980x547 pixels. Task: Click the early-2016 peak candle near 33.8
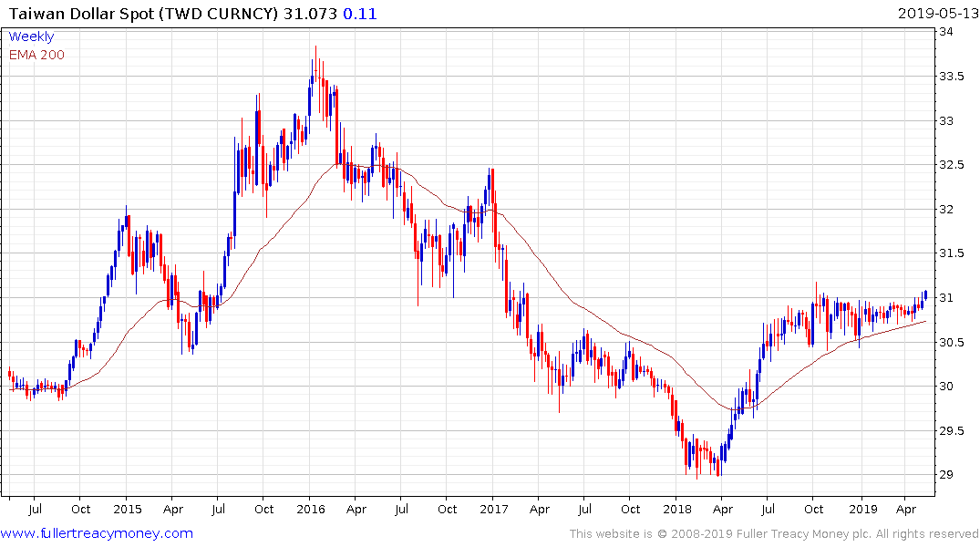315,63
